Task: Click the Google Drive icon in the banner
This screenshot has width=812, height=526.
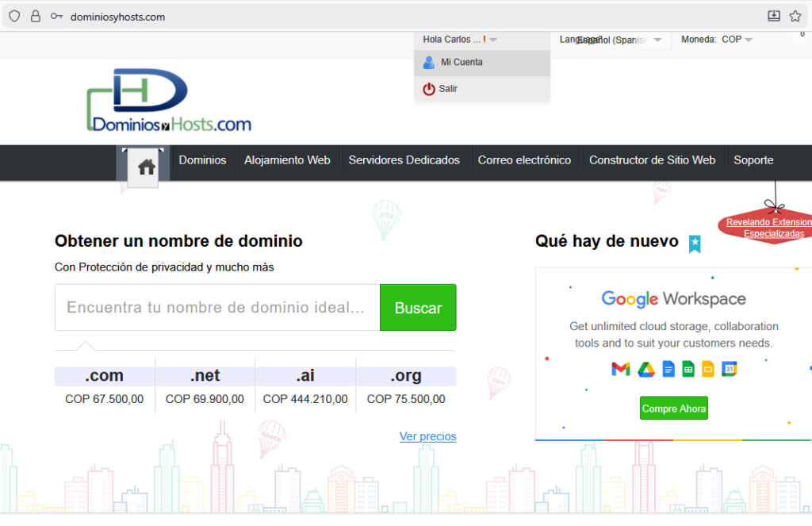Action: click(x=646, y=369)
